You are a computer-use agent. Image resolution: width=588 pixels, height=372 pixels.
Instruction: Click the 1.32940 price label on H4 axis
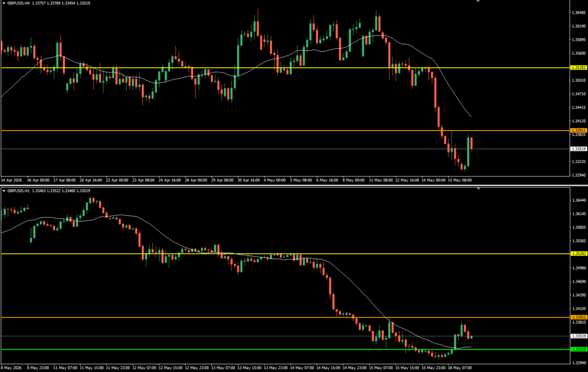pyautogui.click(x=579, y=175)
